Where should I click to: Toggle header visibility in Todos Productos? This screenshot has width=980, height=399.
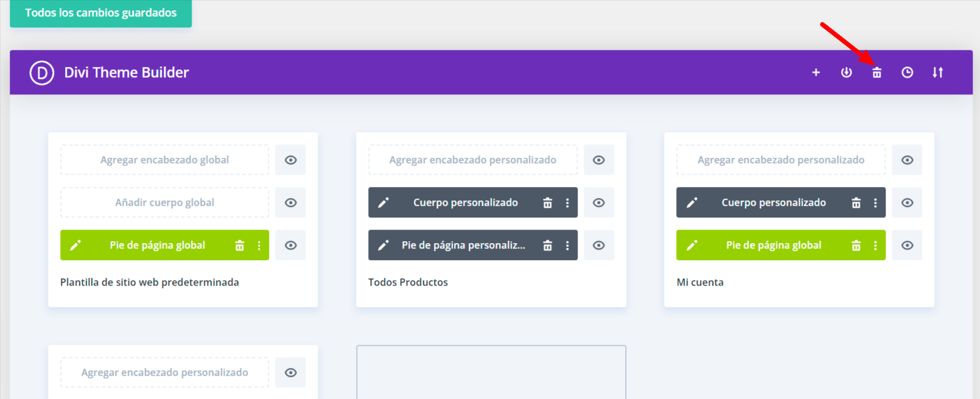tap(599, 160)
